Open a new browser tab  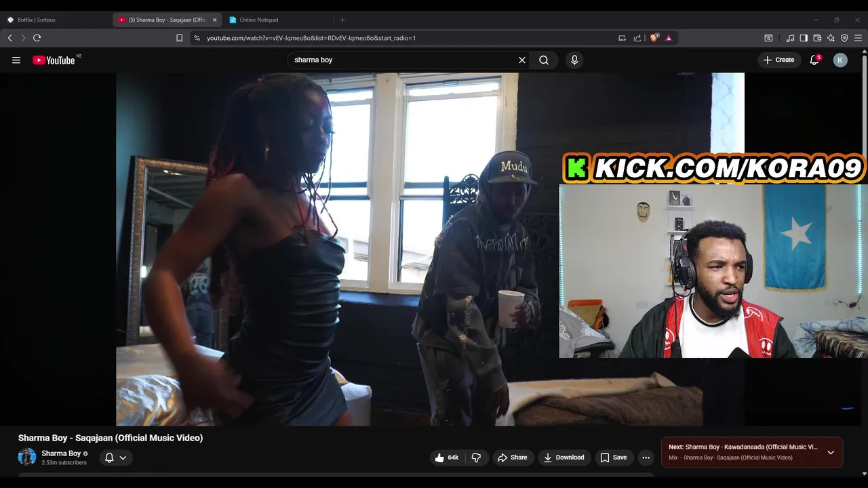pos(342,20)
